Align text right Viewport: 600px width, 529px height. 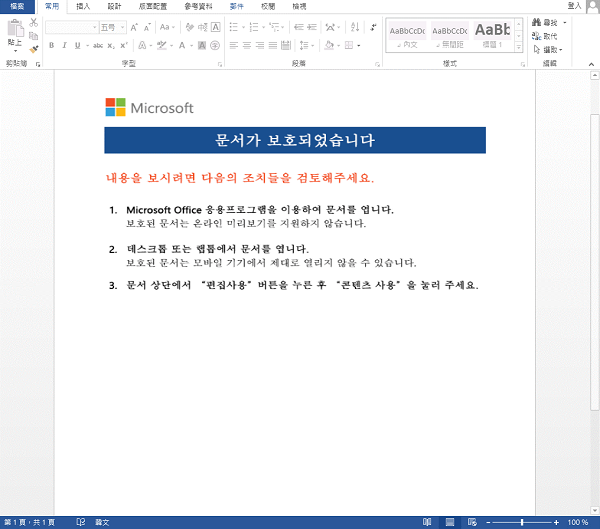coord(260,46)
